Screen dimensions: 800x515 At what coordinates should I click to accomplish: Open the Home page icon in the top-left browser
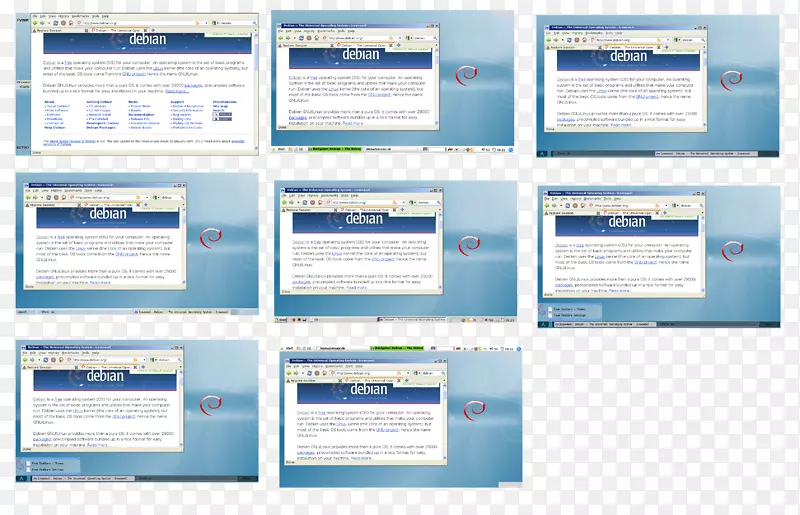click(x=70, y=22)
